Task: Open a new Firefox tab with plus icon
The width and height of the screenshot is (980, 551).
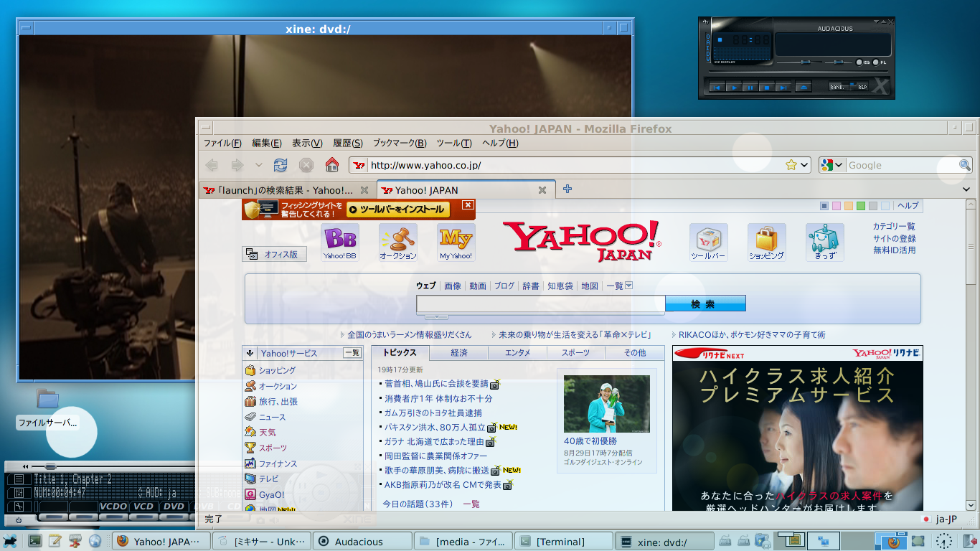Action: pos(567,189)
